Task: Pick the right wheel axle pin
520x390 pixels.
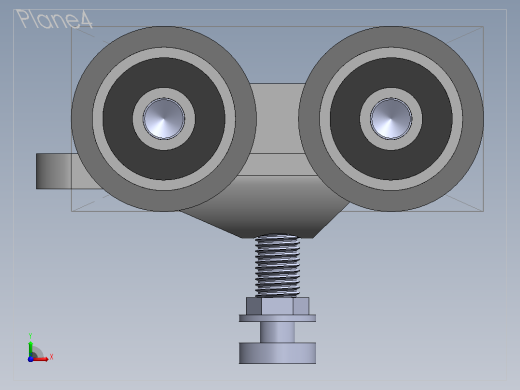Action: [x=391, y=119]
